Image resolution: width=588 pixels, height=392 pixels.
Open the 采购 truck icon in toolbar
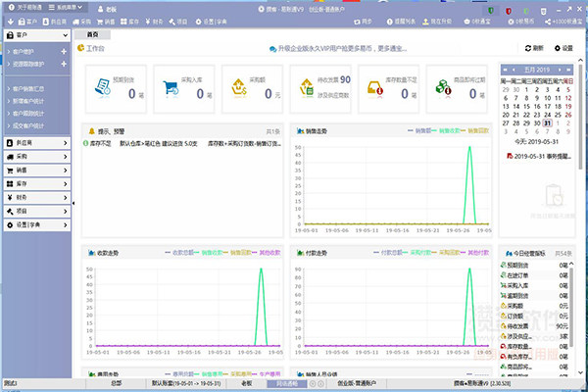point(76,22)
